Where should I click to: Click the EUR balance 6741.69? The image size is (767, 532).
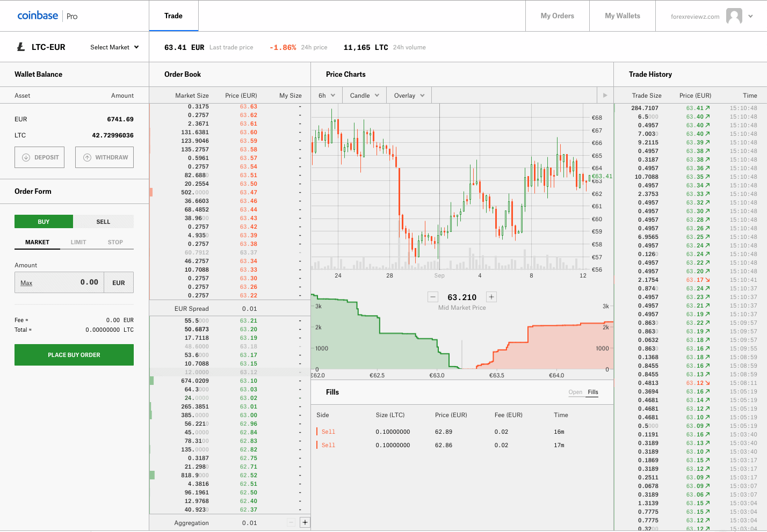pyautogui.click(x=120, y=119)
